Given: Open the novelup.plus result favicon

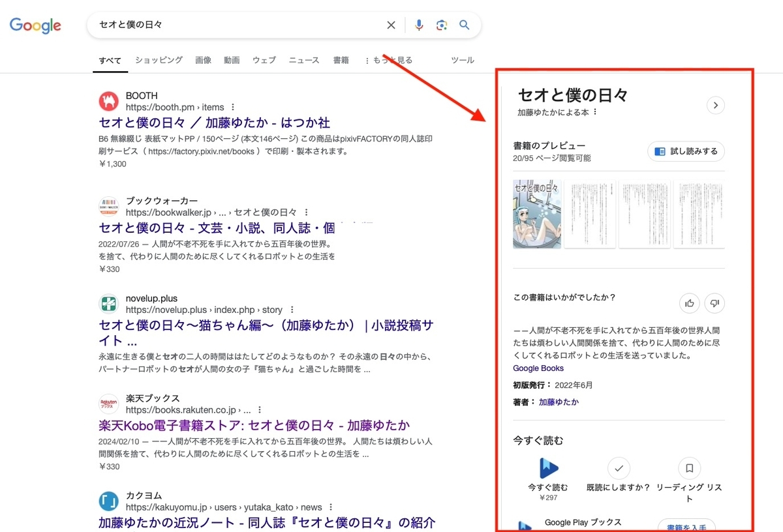Looking at the screenshot, I should point(109,304).
